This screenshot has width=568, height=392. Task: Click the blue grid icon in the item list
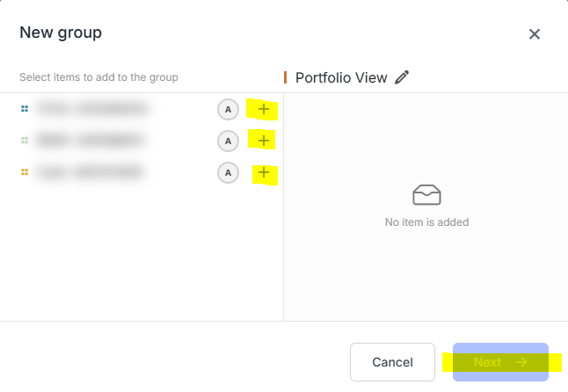point(25,109)
